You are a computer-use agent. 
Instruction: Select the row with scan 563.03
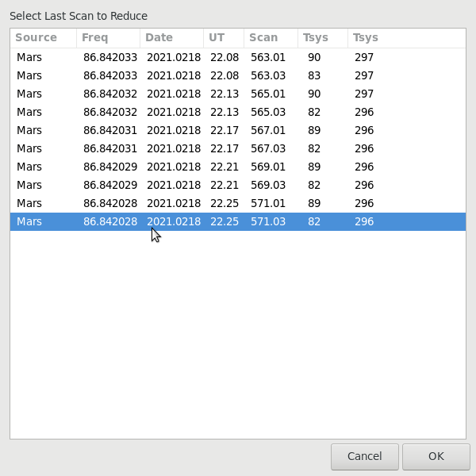tap(238, 75)
